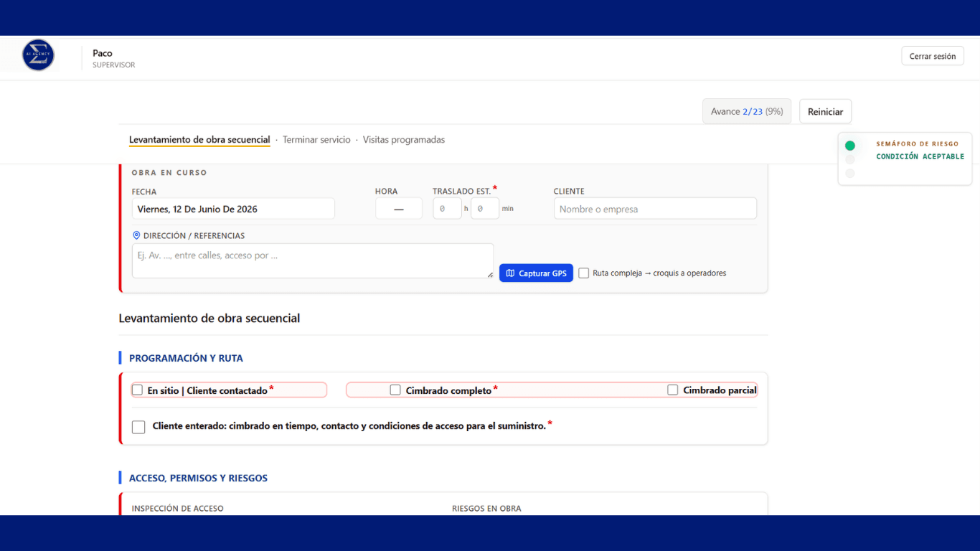Click the INSPECCIÓN DE ACCESO label
The width and height of the screenshot is (980, 551).
coord(177,508)
